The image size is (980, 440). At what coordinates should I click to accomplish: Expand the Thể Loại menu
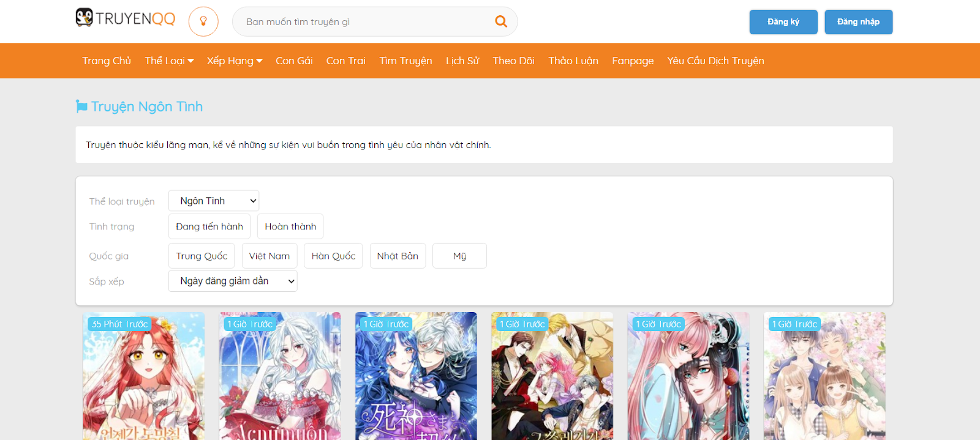point(169,61)
